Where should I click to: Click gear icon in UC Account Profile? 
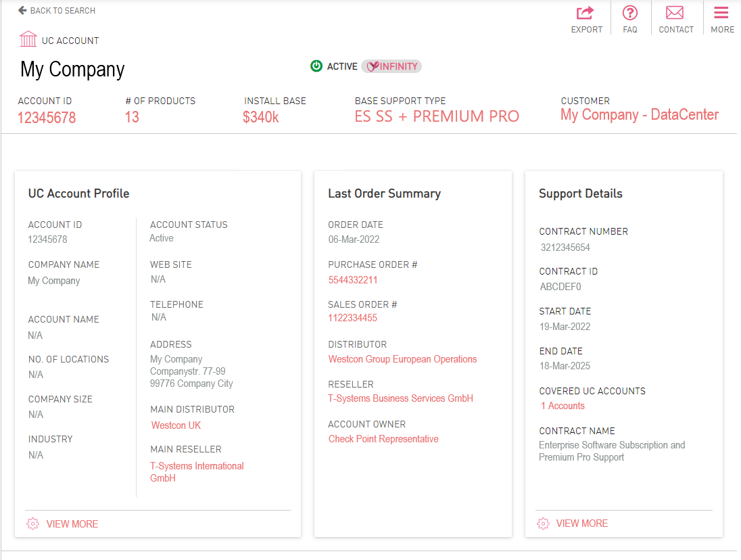click(32, 523)
